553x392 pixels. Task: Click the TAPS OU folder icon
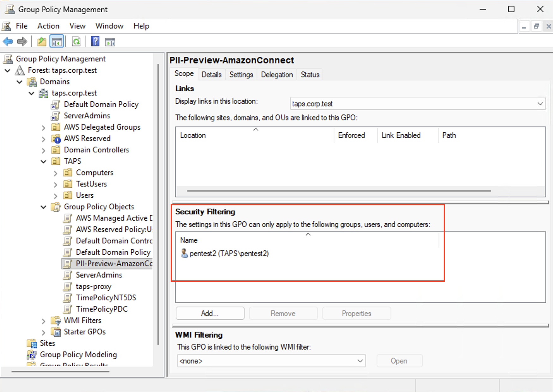point(56,161)
